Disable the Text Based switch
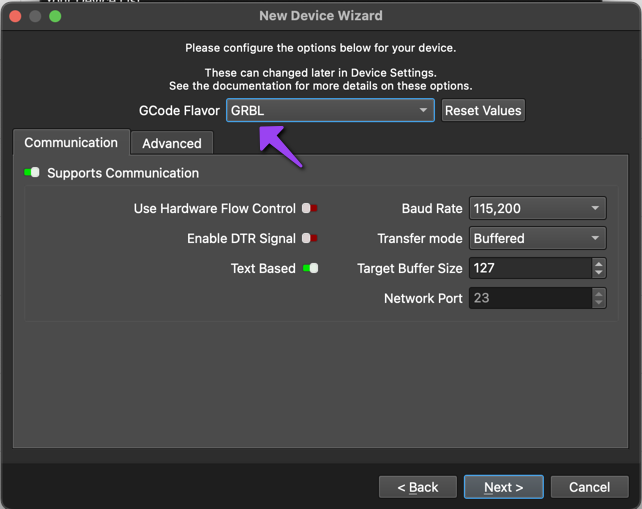Image resolution: width=642 pixels, height=509 pixels. coord(310,269)
